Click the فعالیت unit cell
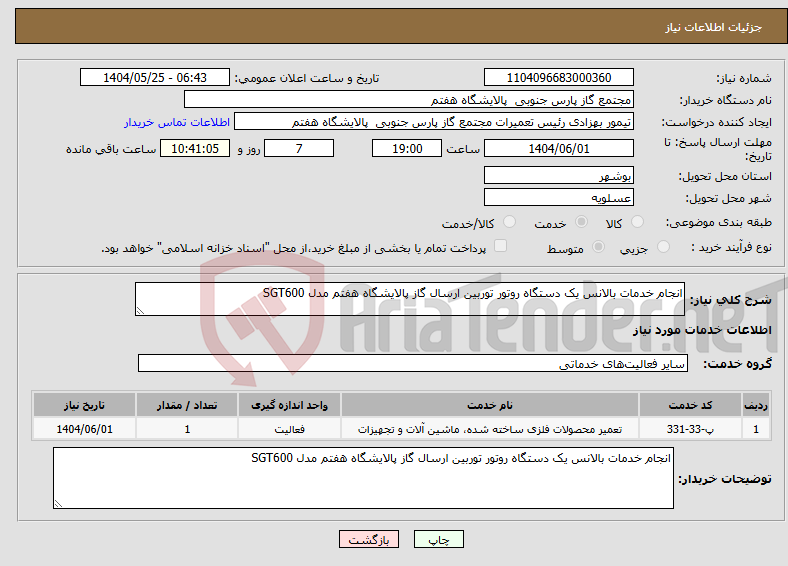The image size is (788, 566). coord(289,429)
